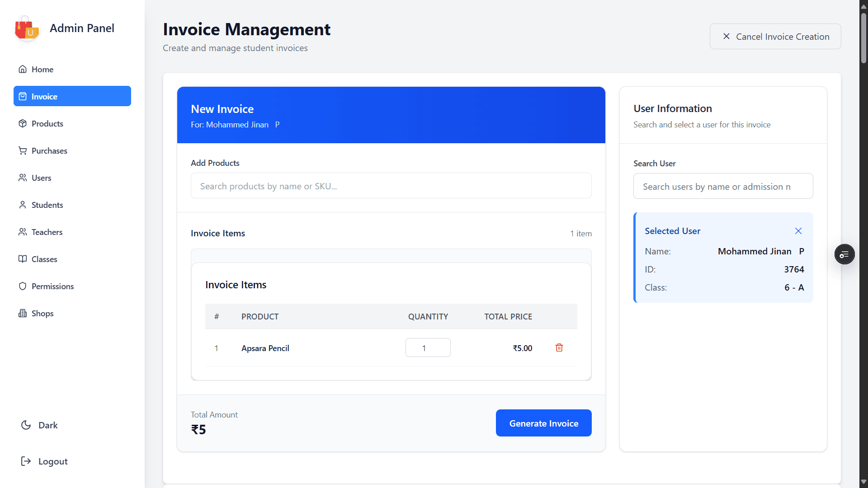Viewport: 868px width, 488px height.
Task: Click Cancel Invoice Creation button
Action: point(775,36)
